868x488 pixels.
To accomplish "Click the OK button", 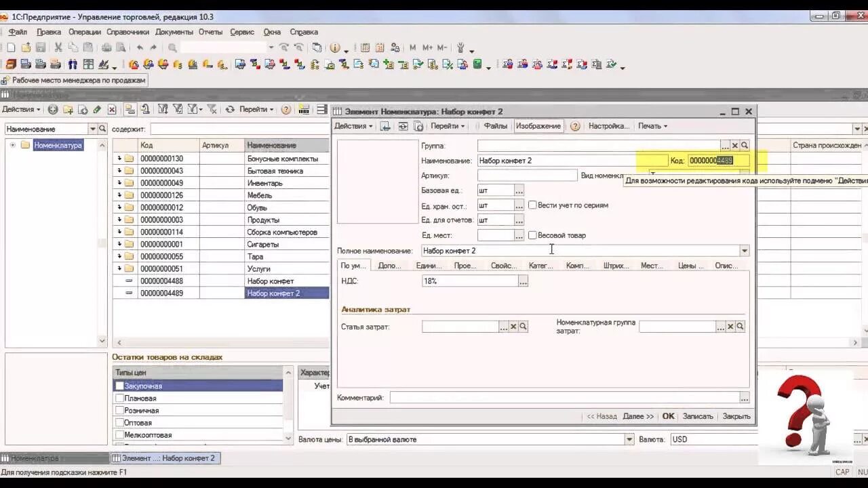I will [668, 416].
